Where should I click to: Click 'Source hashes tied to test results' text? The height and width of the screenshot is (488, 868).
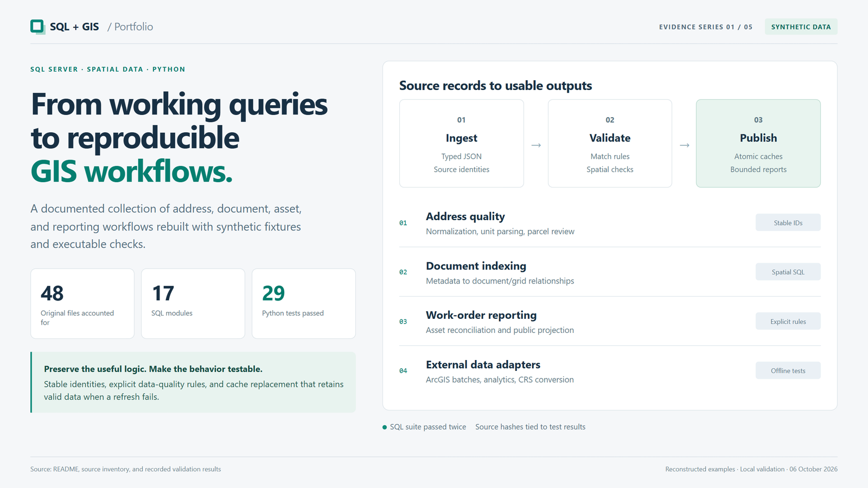click(531, 427)
